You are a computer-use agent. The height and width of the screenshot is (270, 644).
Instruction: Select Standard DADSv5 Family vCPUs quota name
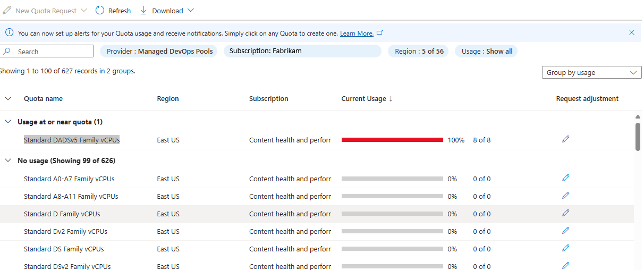click(x=72, y=140)
